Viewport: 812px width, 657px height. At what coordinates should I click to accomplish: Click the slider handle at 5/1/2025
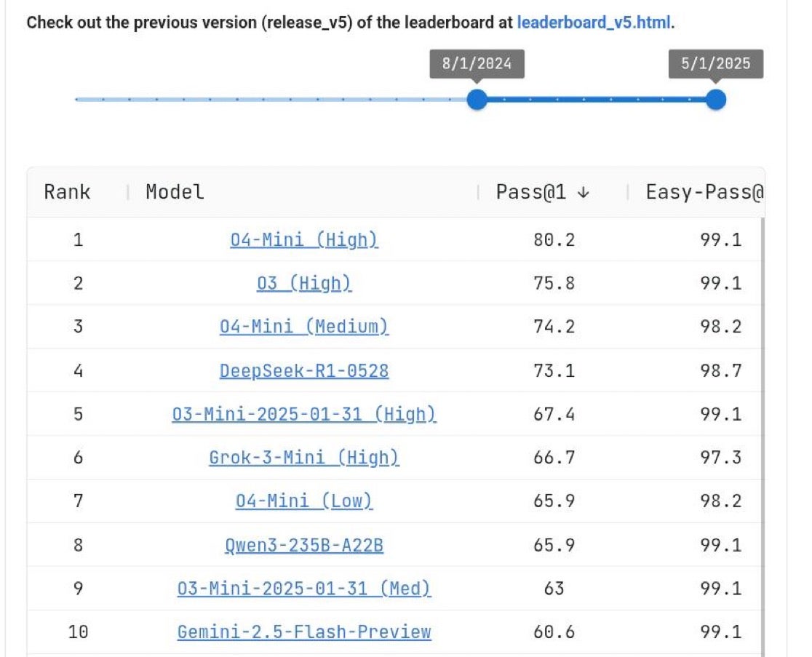click(715, 100)
